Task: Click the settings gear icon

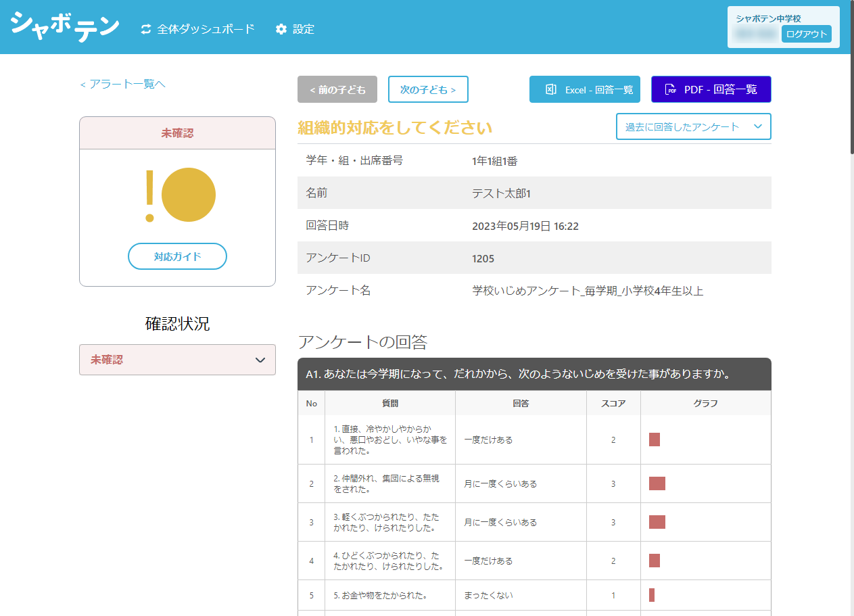Action: click(281, 29)
